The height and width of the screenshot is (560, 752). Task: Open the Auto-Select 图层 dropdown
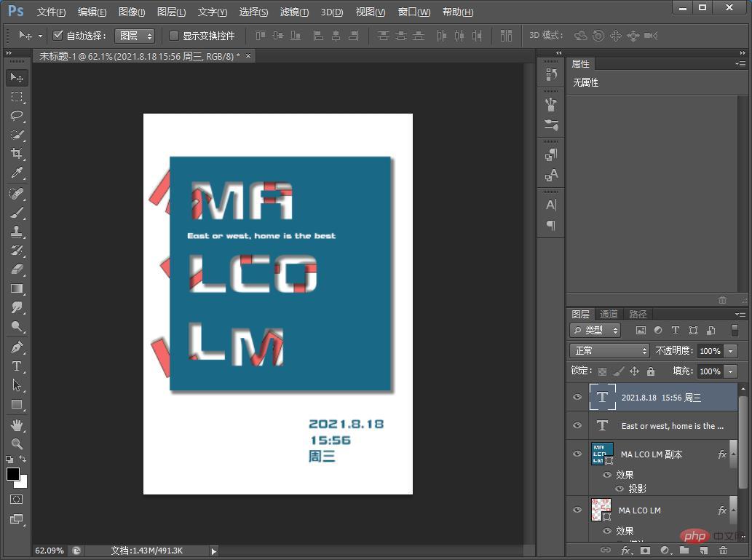135,36
